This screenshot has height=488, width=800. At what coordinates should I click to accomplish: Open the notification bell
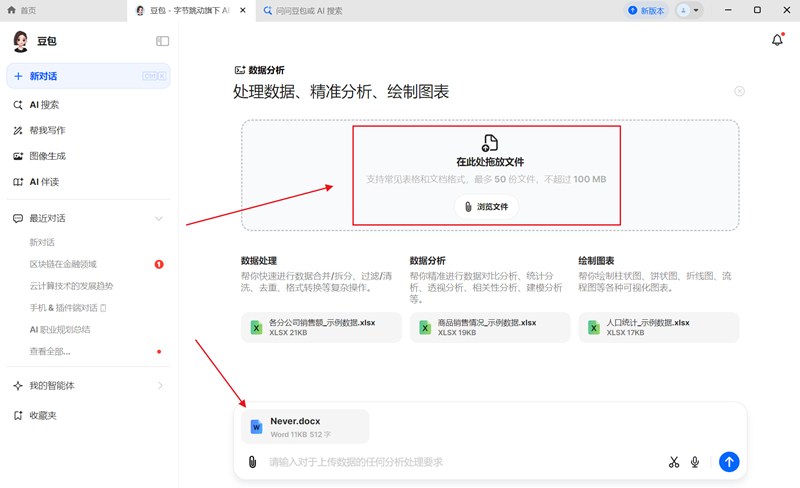[x=777, y=40]
